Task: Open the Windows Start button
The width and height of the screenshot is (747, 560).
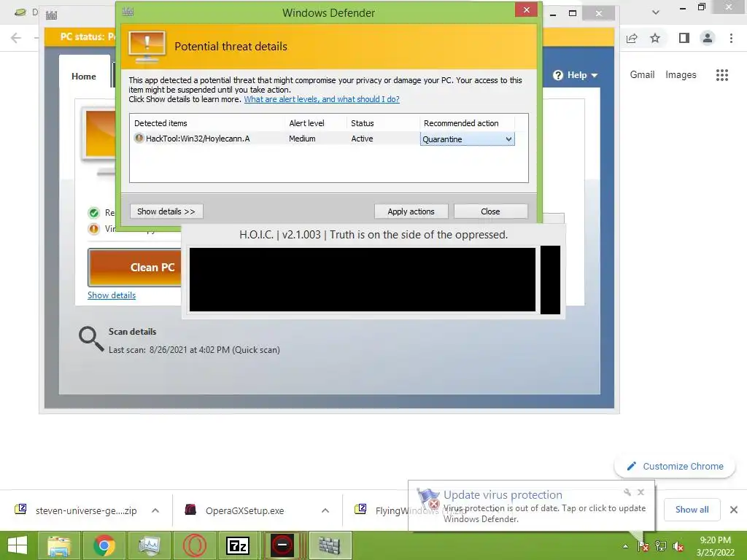Action: tap(18, 545)
